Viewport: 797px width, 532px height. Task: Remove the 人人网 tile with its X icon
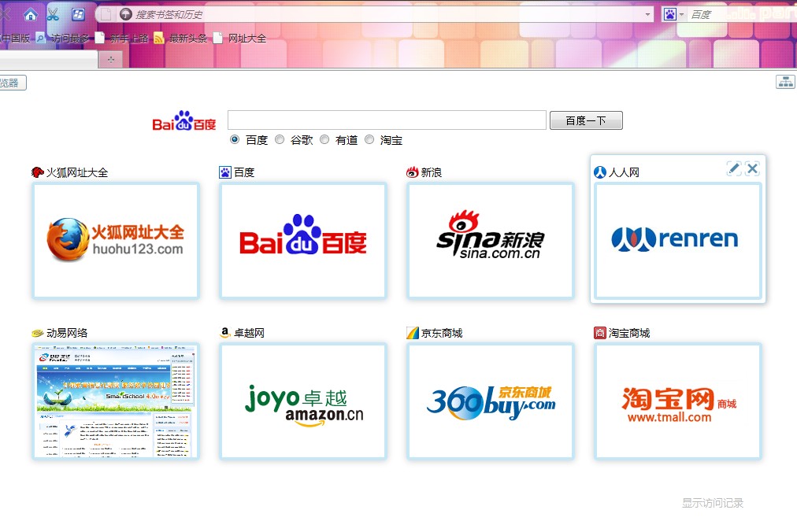pos(752,168)
